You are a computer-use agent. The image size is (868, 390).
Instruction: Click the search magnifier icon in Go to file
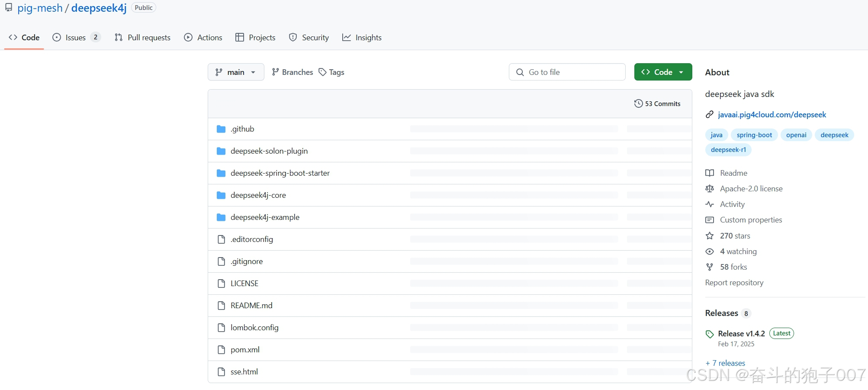point(520,72)
